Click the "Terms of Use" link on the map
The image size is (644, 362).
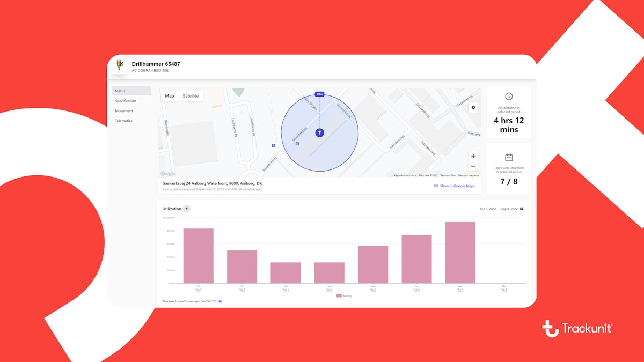[x=448, y=175]
